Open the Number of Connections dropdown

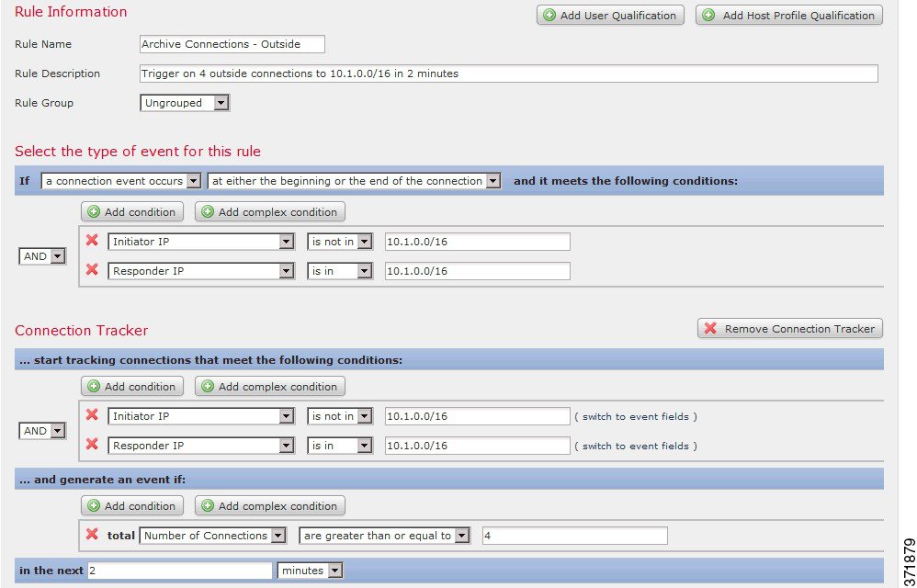213,536
